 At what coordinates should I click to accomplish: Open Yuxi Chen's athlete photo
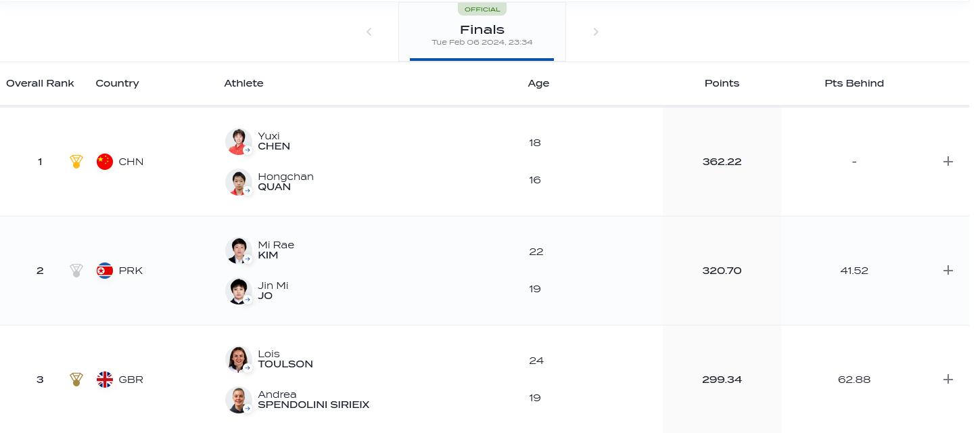pos(238,141)
